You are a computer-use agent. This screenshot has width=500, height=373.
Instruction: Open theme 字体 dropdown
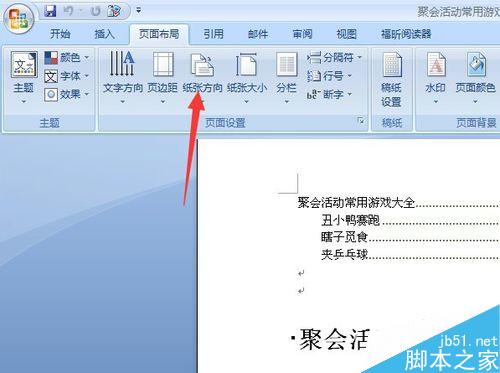click(67, 76)
